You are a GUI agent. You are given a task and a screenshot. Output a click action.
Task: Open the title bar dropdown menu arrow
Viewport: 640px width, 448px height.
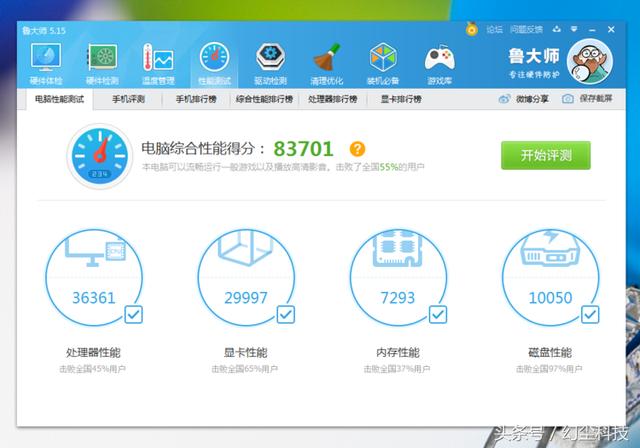(x=574, y=29)
